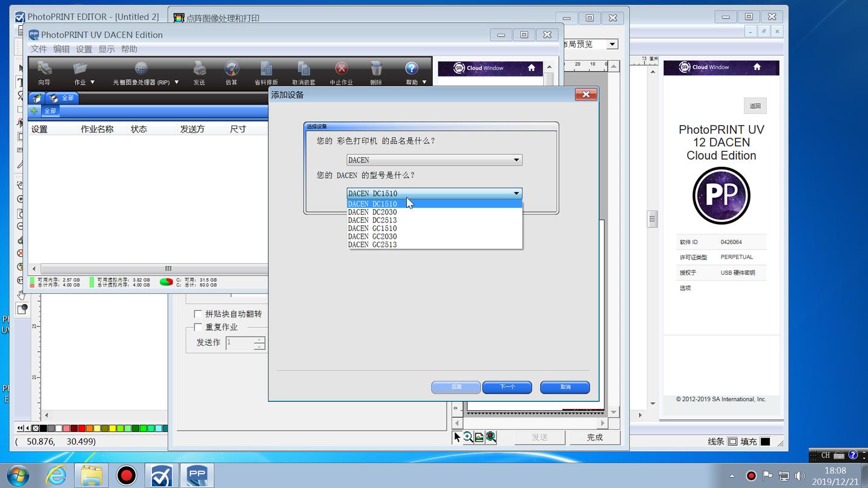Click the red record app on taskbar
The width and height of the screenshot is (868, 488).
pos(126,475)
